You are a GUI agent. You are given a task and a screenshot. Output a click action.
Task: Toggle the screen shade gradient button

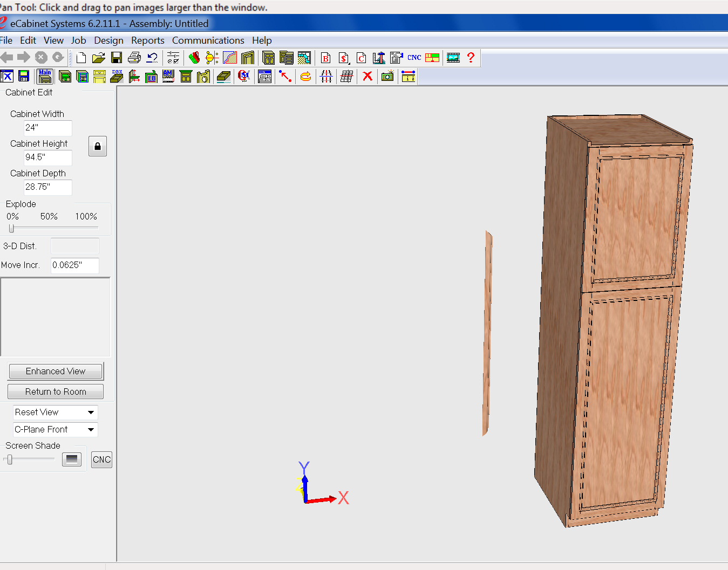click(71, 459)
